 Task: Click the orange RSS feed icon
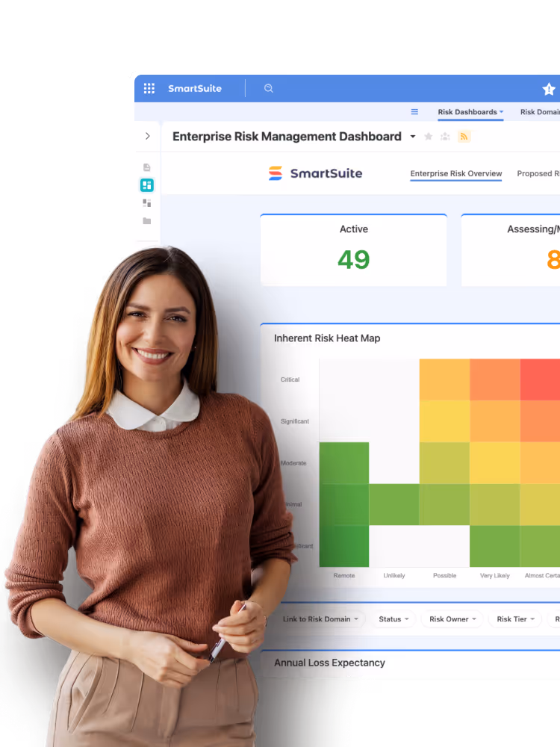[464, 137]
